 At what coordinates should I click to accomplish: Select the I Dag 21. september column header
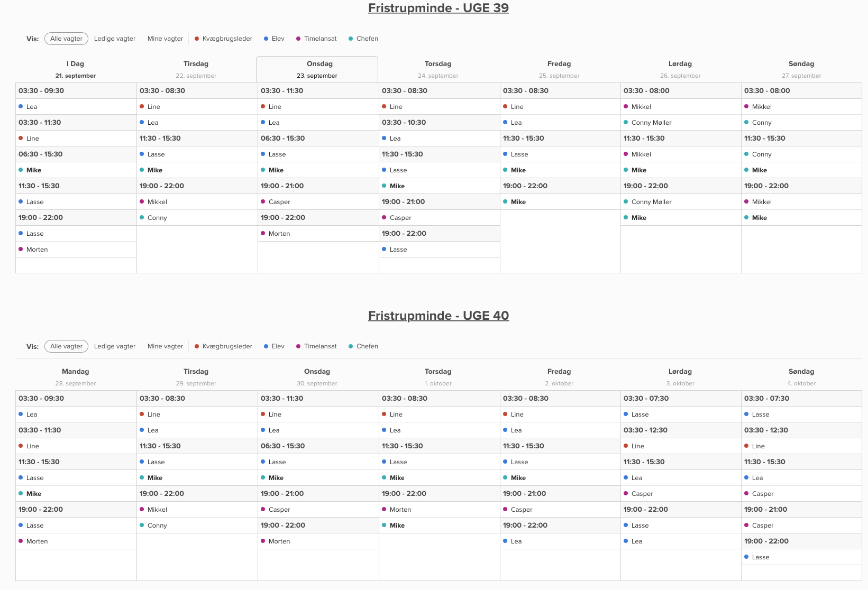76,69
